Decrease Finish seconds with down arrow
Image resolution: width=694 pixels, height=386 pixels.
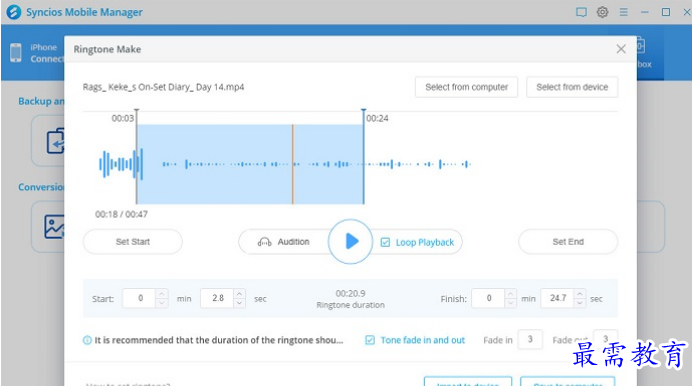tap(580, 303)
